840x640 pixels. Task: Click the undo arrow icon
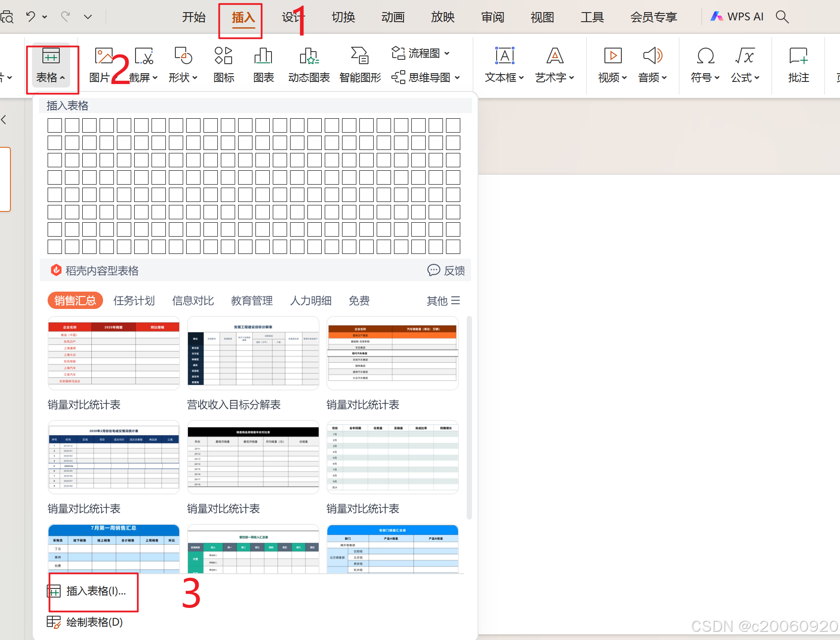[31, 17]
